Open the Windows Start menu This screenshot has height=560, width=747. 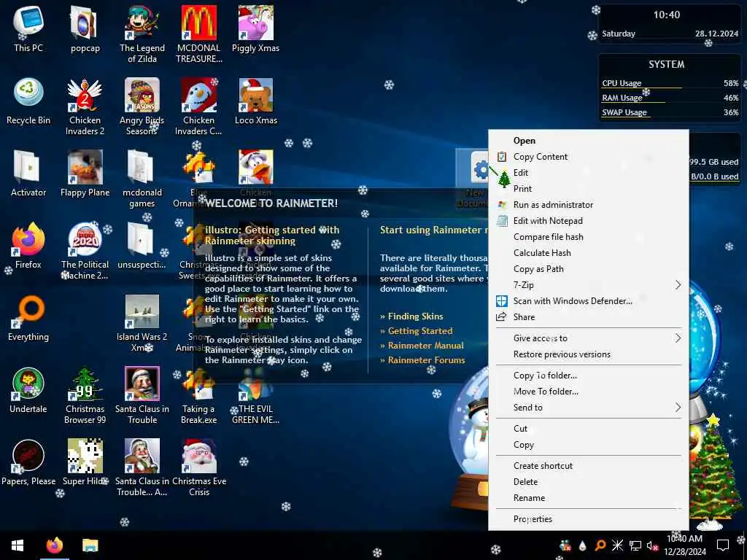click(18, 545)
